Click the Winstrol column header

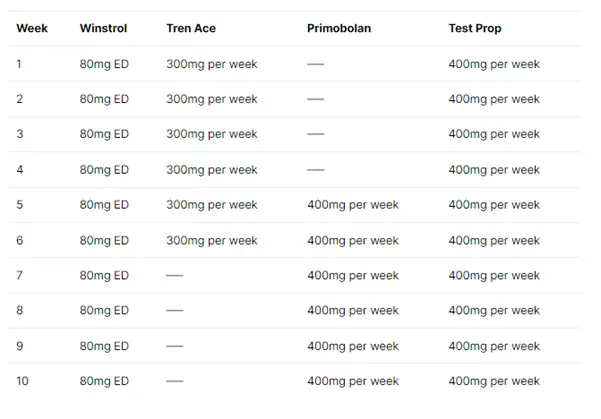[x=103, y=29]
